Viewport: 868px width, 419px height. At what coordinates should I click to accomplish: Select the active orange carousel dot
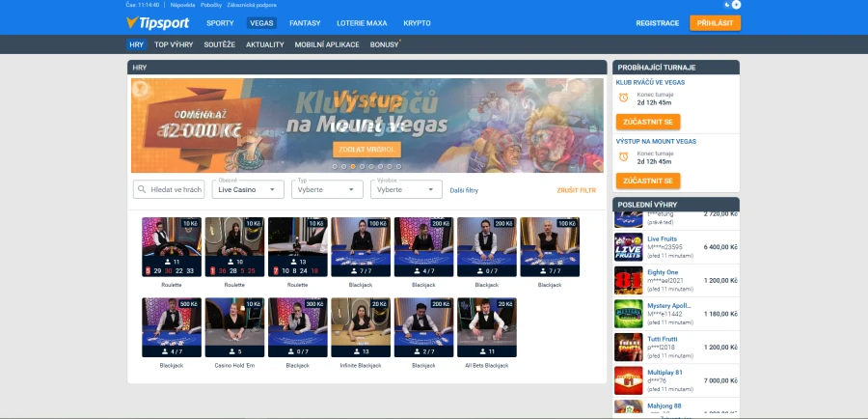point(353,166)
